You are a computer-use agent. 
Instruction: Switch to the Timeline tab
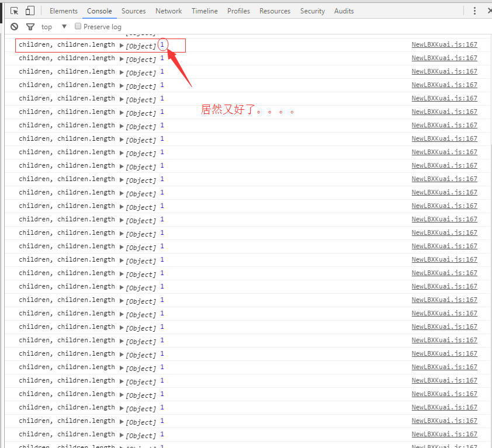205,11
